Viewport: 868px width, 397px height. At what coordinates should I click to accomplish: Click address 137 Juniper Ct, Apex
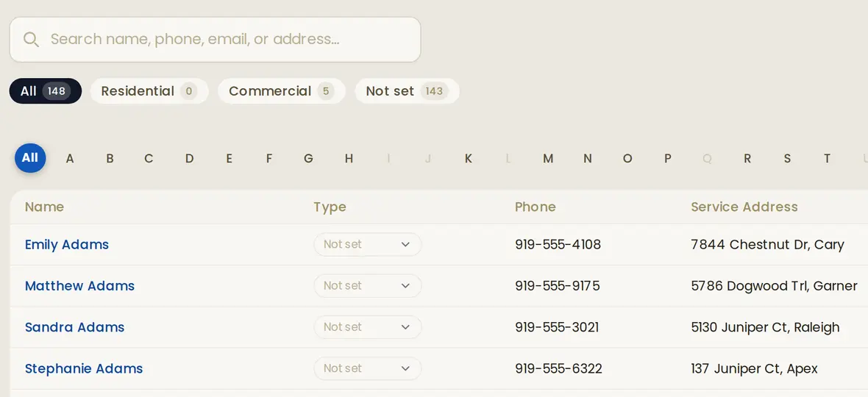[755, 369]
